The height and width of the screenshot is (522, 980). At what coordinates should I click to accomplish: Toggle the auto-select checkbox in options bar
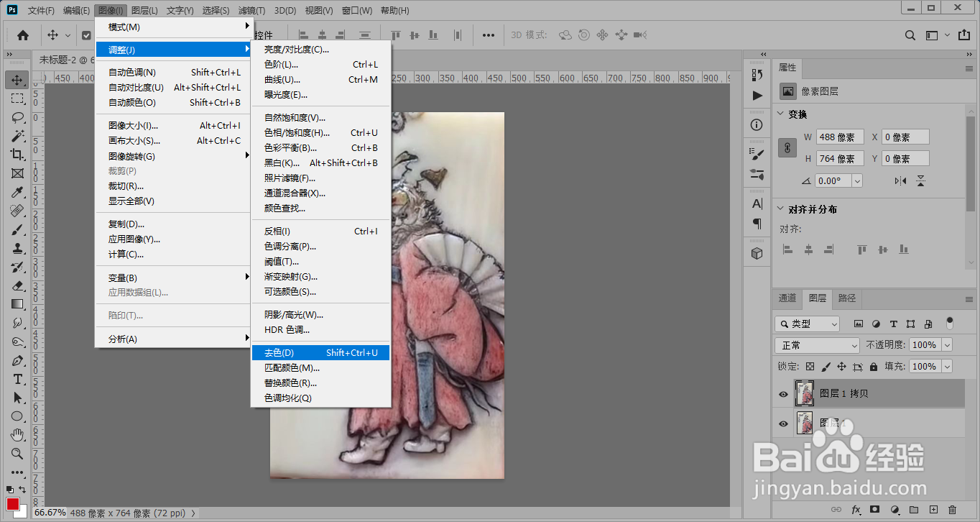click(86, 35)
